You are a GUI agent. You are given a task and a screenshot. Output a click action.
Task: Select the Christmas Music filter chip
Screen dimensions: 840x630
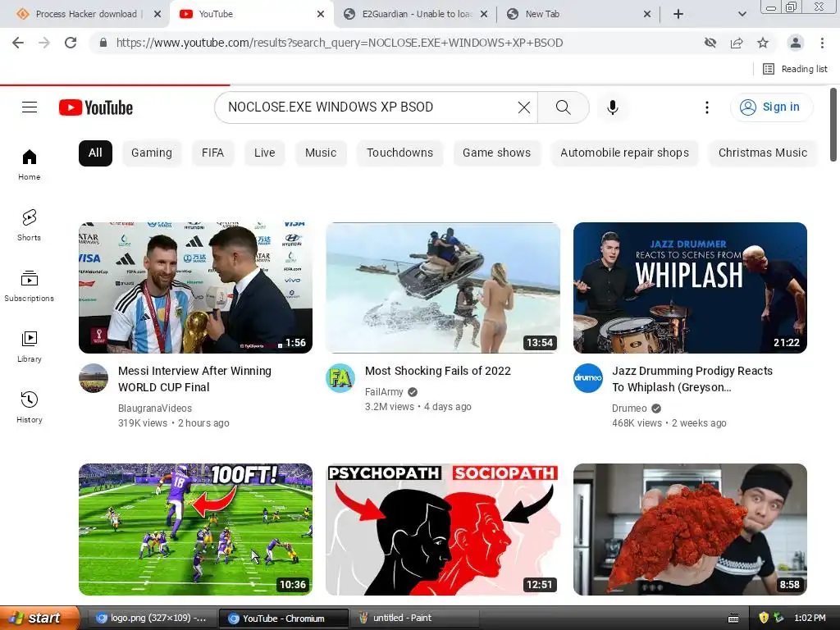(763, 153)
